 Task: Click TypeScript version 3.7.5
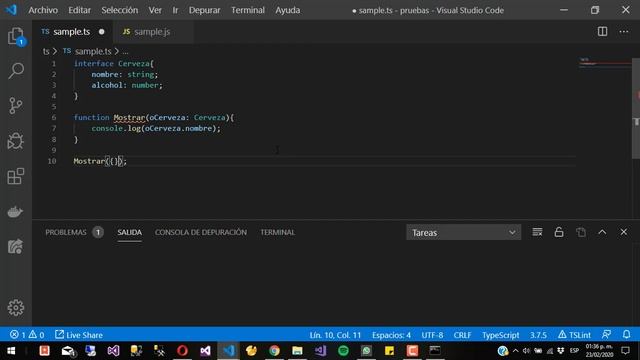pyautogui.click(x=538, y=335)
